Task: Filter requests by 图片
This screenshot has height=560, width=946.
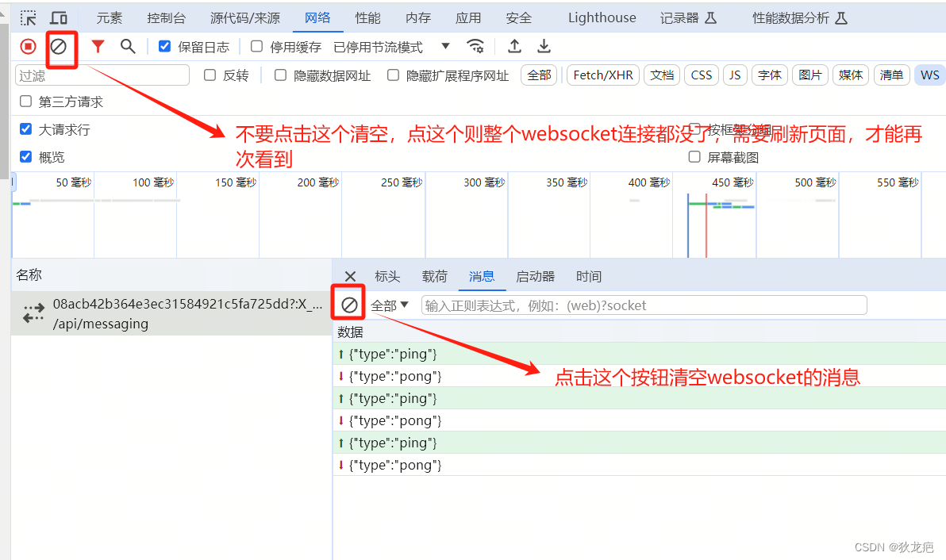Action: pos(809,75)
